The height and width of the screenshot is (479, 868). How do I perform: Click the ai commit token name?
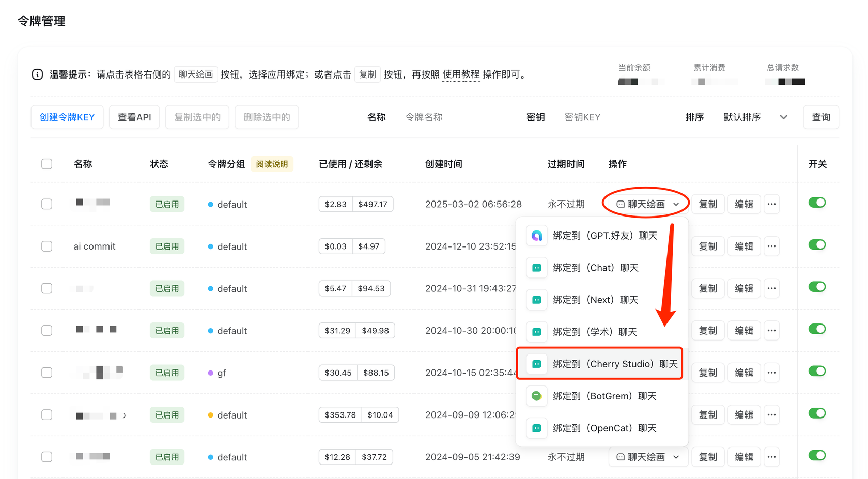[95, 246]
